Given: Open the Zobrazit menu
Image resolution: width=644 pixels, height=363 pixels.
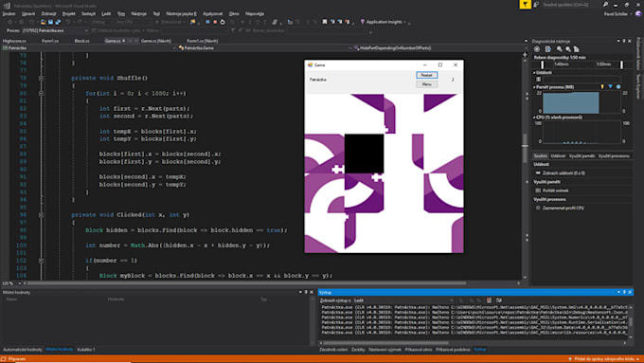Looking at the screenshot, I should [48, 13].
